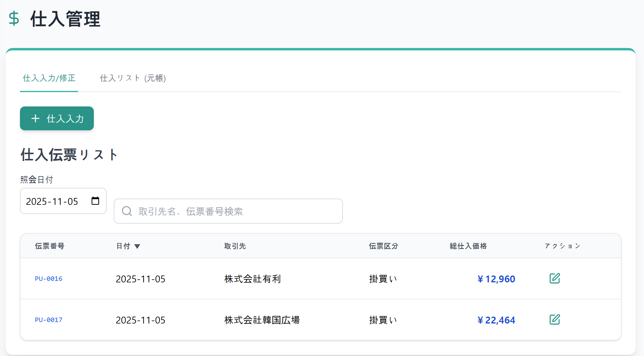Select the row for 株式会社韓国広場
The image size is (644, 356).
(262, 320)
